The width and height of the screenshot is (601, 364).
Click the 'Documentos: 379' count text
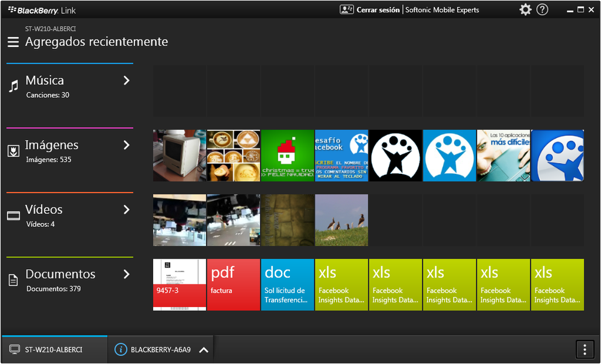[53, 289]
